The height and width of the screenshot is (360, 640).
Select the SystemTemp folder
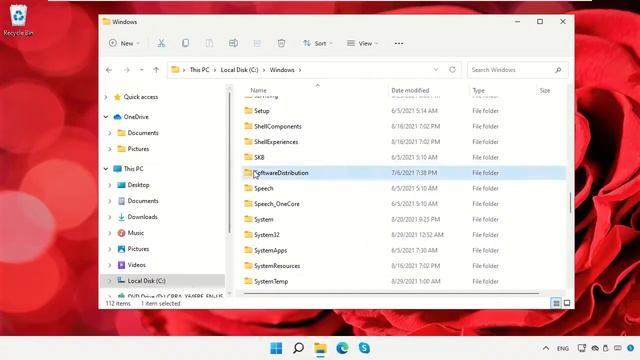click(271, 281)
